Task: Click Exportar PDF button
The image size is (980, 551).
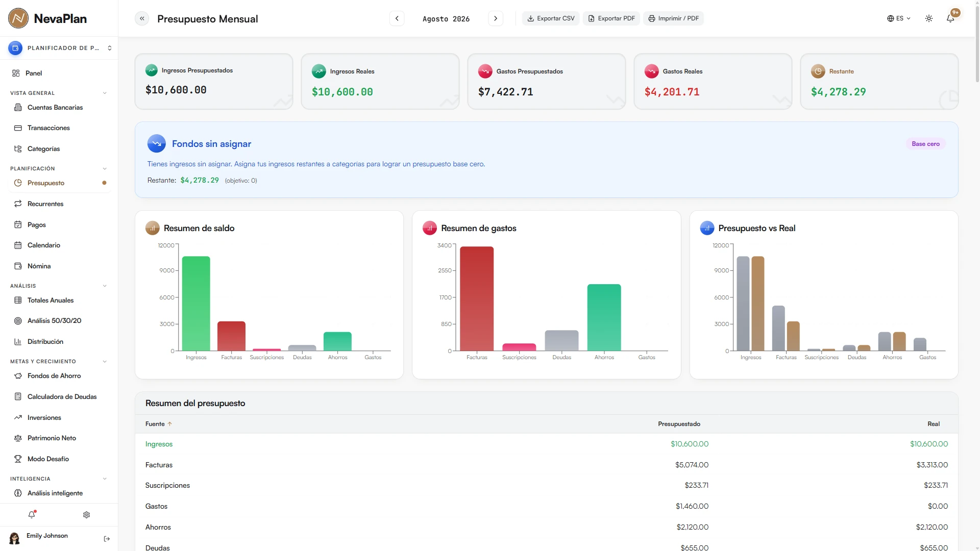Action: pos(611,18)
